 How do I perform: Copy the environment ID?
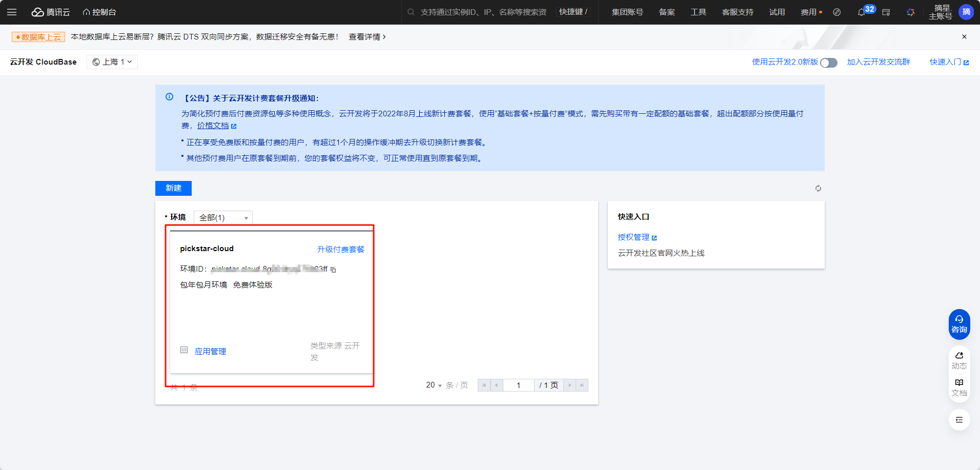pos(333,270)
